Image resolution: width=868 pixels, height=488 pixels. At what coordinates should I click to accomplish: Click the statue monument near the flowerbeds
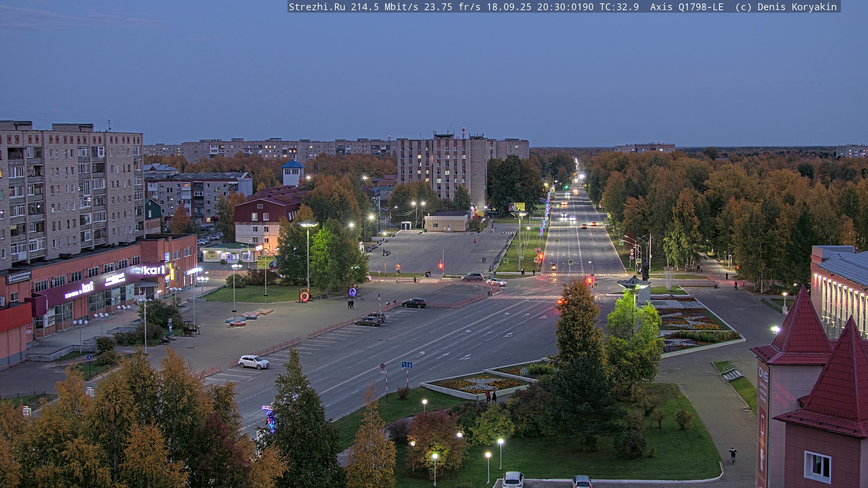coord(645,270)
